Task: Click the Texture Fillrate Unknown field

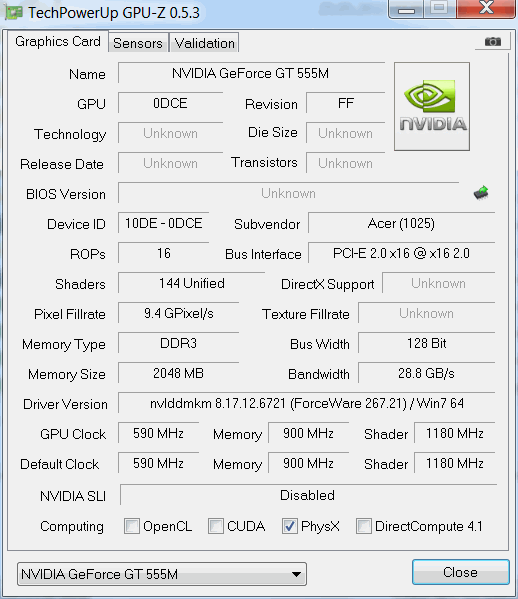Action: tap(426, 313)
